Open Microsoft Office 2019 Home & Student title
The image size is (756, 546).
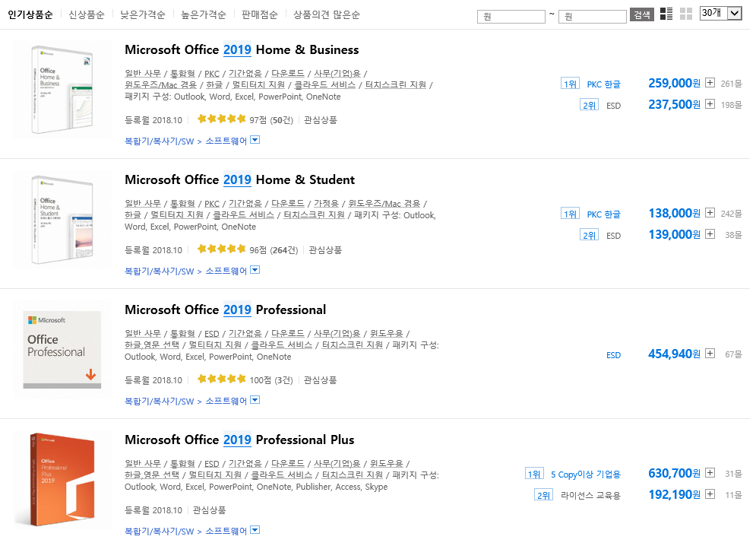point(239,179)
